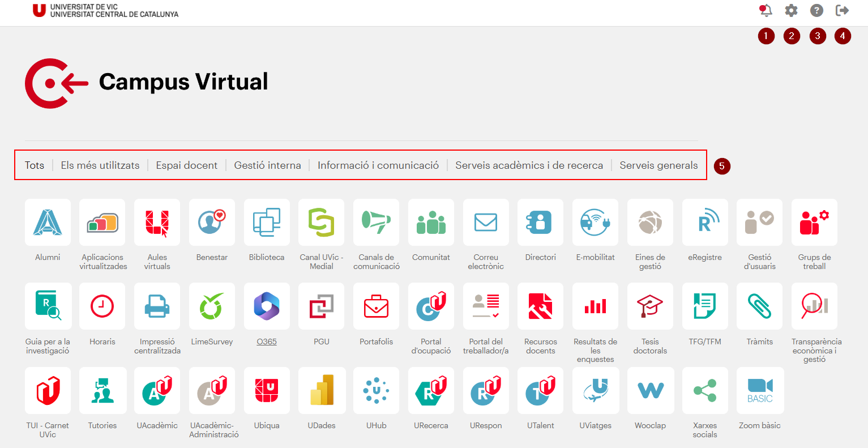Open the Recursos docents icon
The height and width of the screenshot is (448, 868).
click(541, 306)
